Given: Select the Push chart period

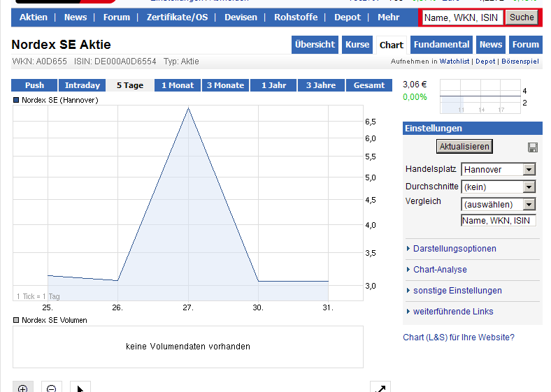Looking at the screenshot, I should pos(34,85).
